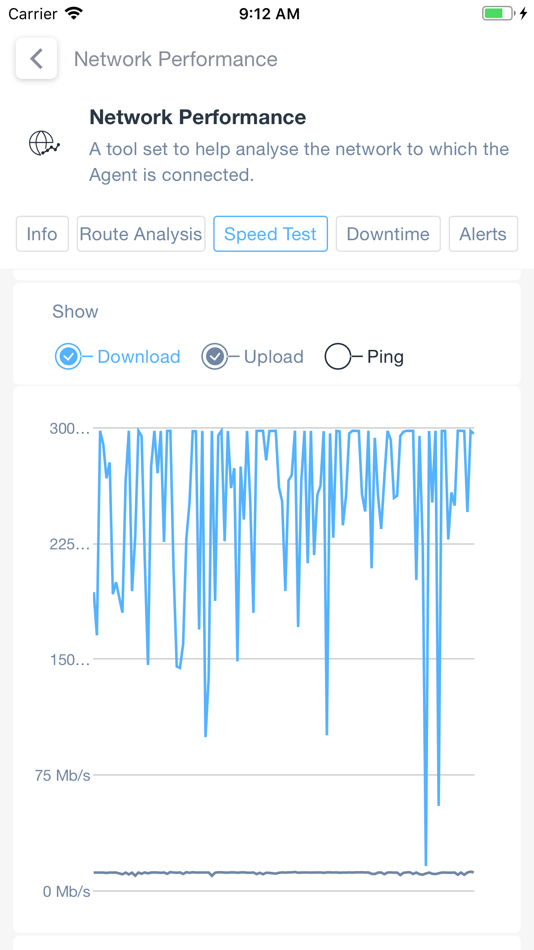534x950 pixels.
Task: Click the Download legend label
Action: coord(139,357)
